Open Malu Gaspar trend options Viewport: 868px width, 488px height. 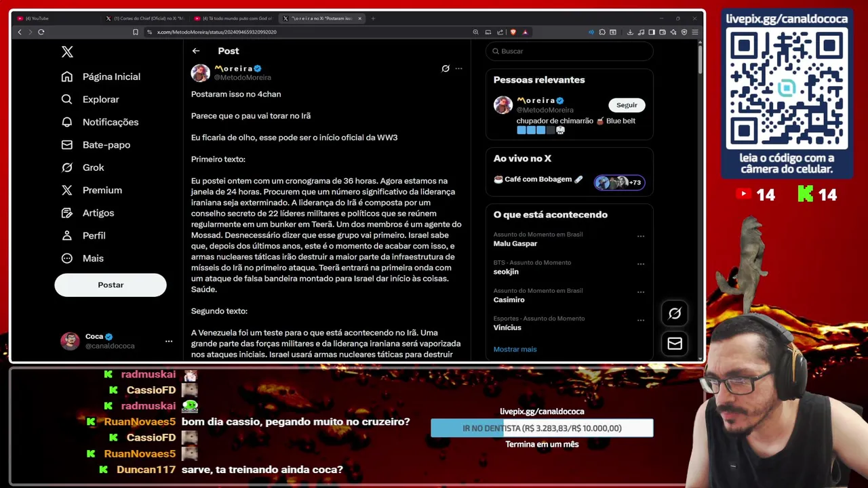click(x=641, y=237)
